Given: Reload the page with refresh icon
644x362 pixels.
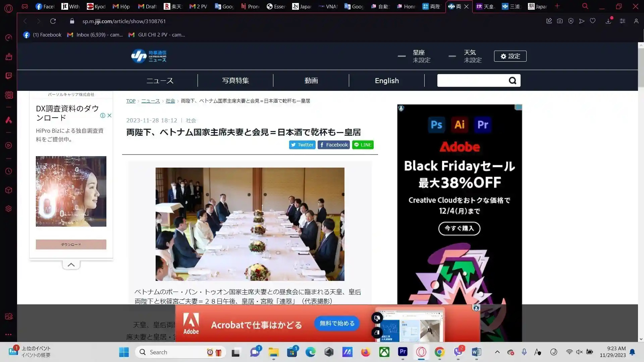Looking at the screenshot, I should pyautogui.click(x=53, y=21).
